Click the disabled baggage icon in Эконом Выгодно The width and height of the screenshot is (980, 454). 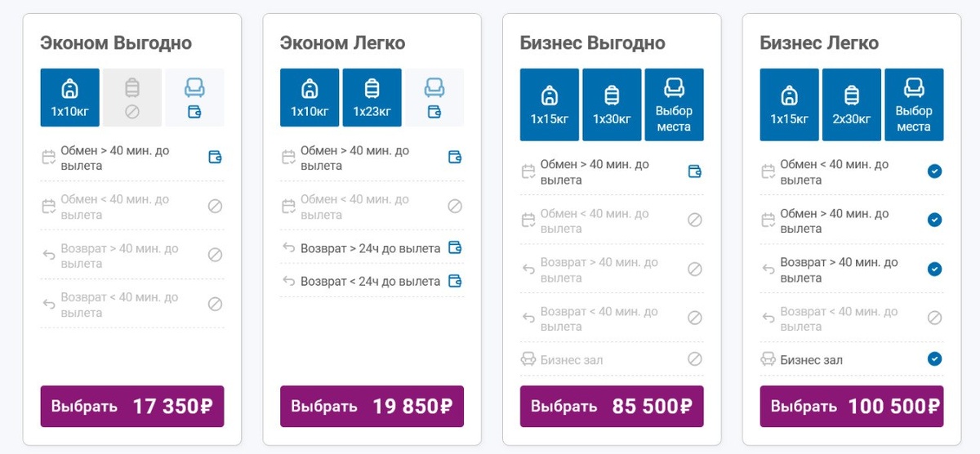click(x=132, y=98)
